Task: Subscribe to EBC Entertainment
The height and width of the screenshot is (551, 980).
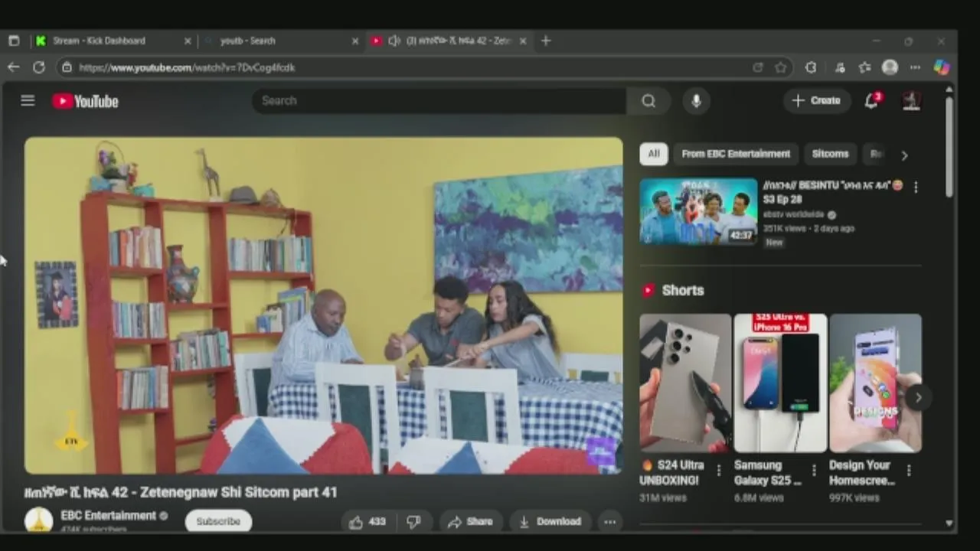Action: click(218, 521)
